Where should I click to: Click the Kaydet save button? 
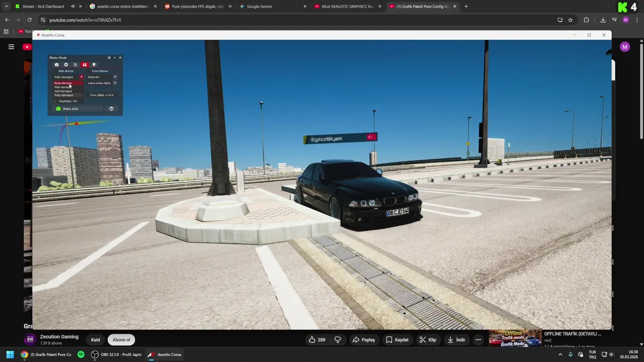point(397,340)
